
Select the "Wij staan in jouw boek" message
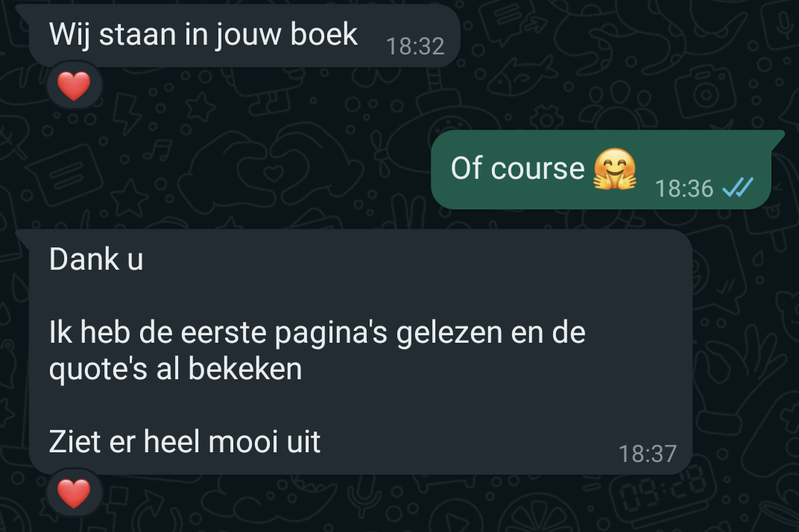coord(244,35)
